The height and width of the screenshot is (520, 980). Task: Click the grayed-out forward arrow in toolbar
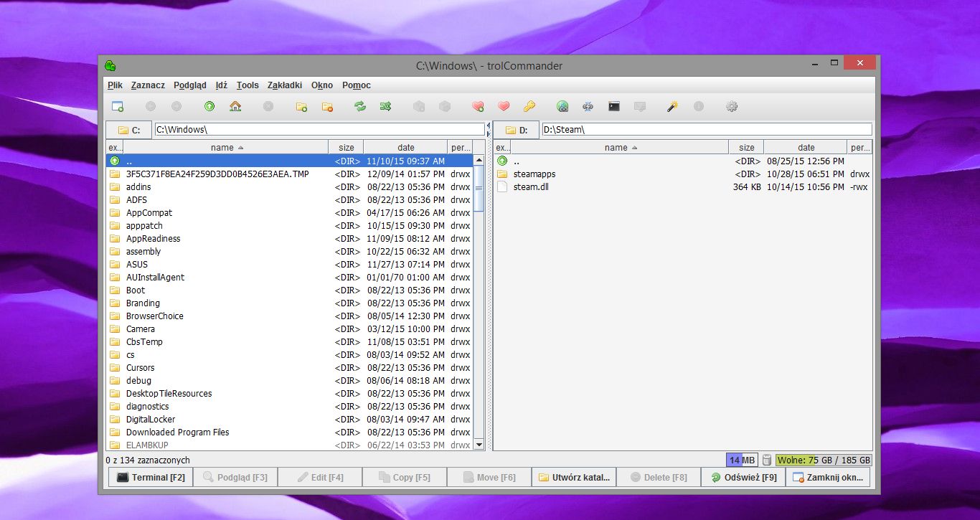click(176, 106)
